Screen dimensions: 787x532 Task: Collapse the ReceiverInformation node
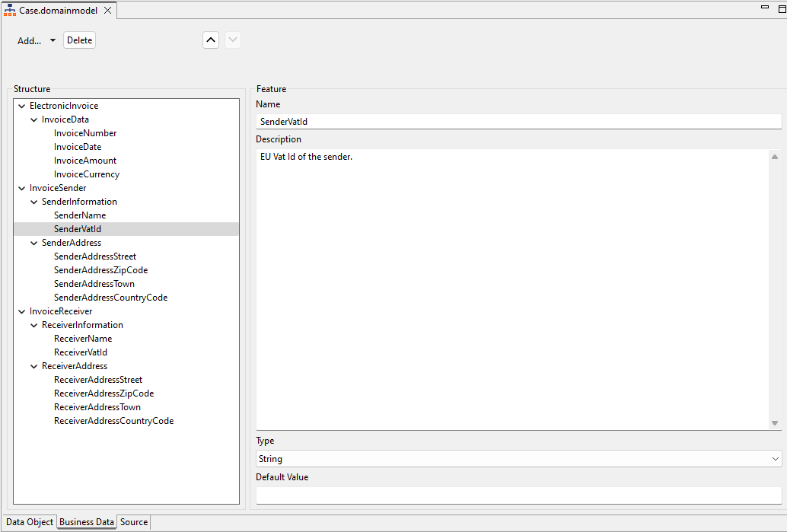coord(33,325)
